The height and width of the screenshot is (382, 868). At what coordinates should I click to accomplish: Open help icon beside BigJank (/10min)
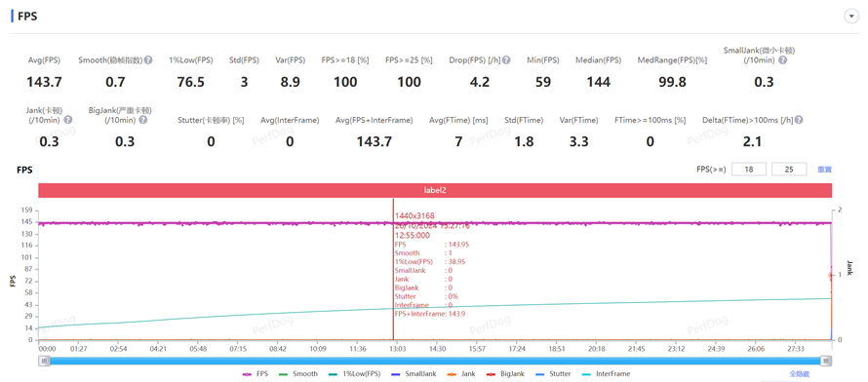[x=142, y=120]
